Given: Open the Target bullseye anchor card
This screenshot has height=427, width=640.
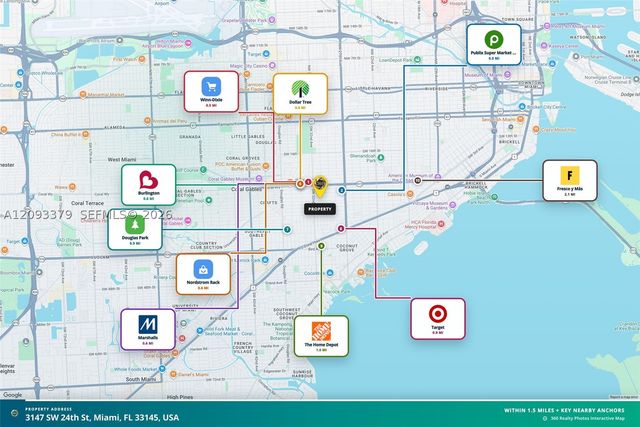Looking at the screenshot, I should (x=438, y=319).
